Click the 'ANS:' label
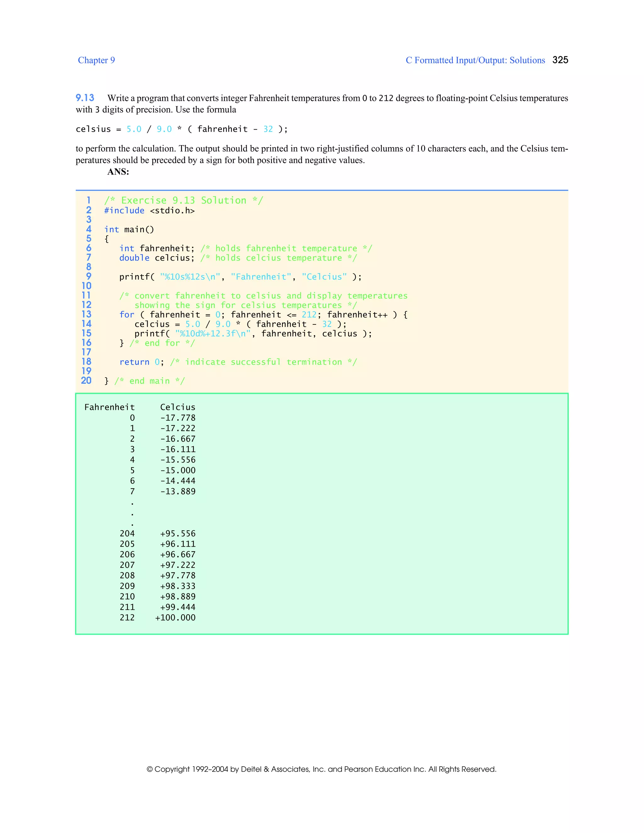 coord(118,172)
